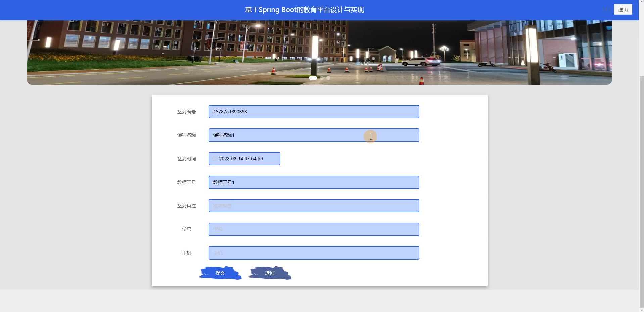Click the scrollbar up arrow
This screenshot has height=312, width=644.
641,2
